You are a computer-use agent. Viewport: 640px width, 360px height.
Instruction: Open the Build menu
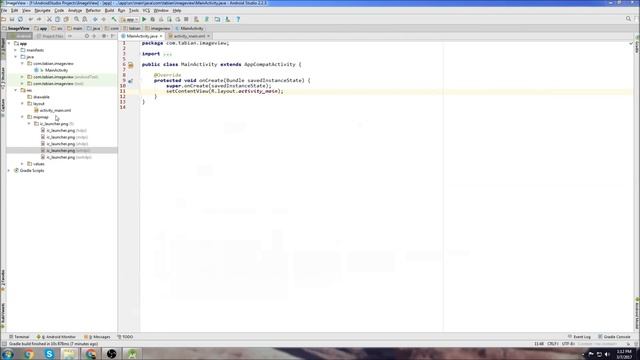pyautogui.click(x=109, y=10)
